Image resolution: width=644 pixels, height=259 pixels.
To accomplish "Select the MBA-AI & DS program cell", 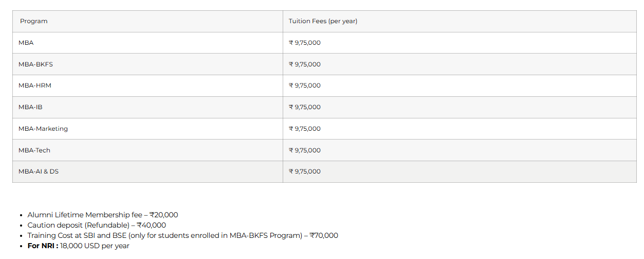I will coord(39,171).
